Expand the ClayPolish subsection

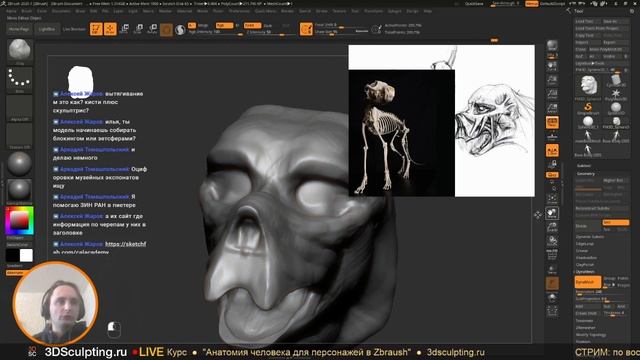point(585,265)
